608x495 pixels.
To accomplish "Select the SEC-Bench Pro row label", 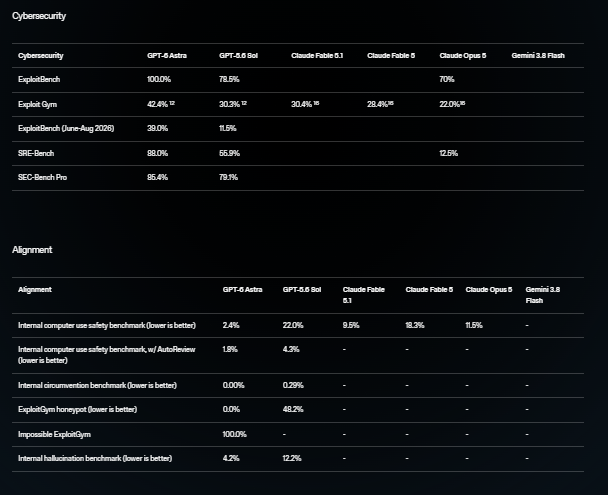I will (x=42, y=177).
